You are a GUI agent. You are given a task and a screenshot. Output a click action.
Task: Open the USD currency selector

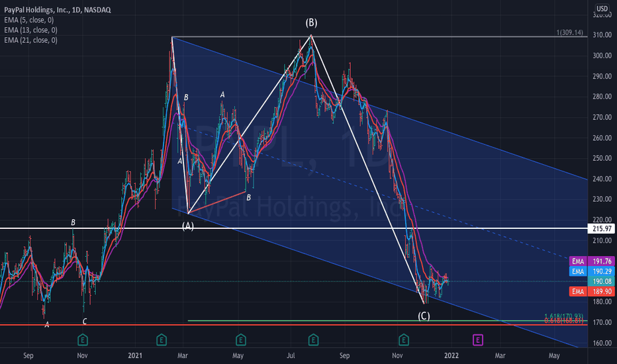[x=602, y=9]
